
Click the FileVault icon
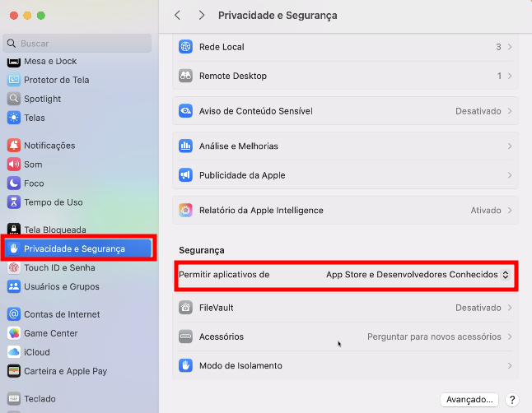[185, 308]
